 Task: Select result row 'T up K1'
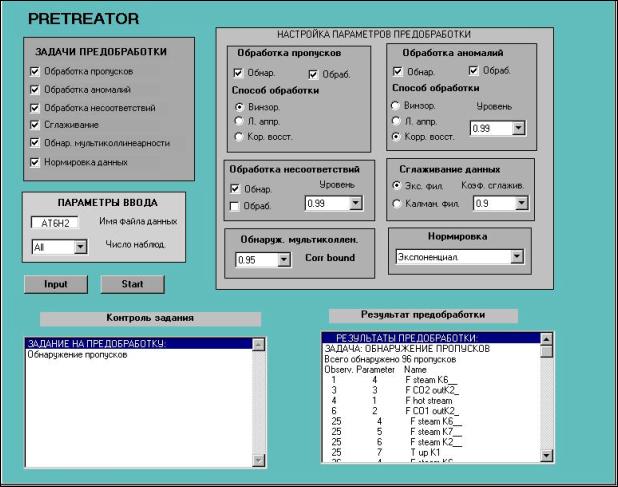[431, 452]
